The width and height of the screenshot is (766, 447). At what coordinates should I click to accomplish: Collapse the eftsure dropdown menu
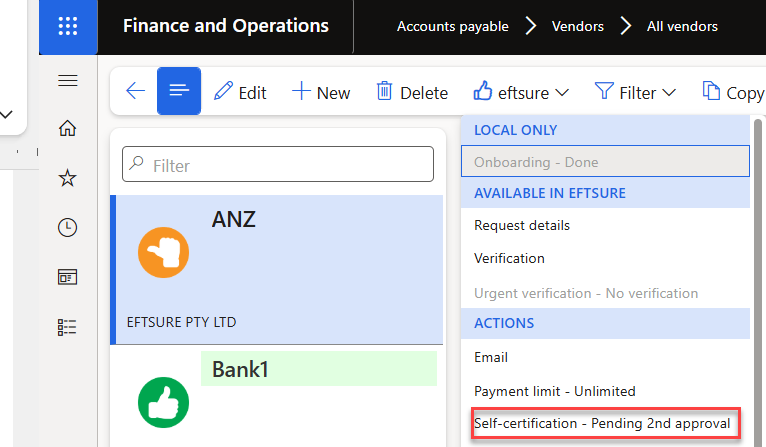pos(521,92)
